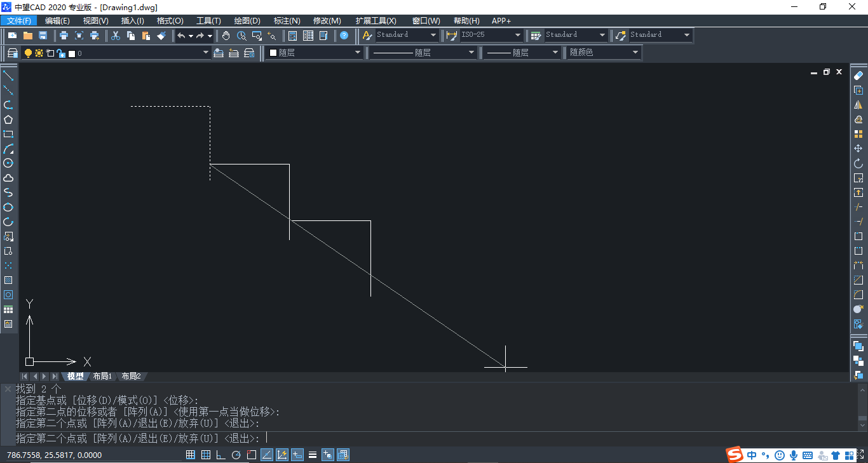Select the Polygon drawing tool
868x463 pixels.
pos(9,119)
